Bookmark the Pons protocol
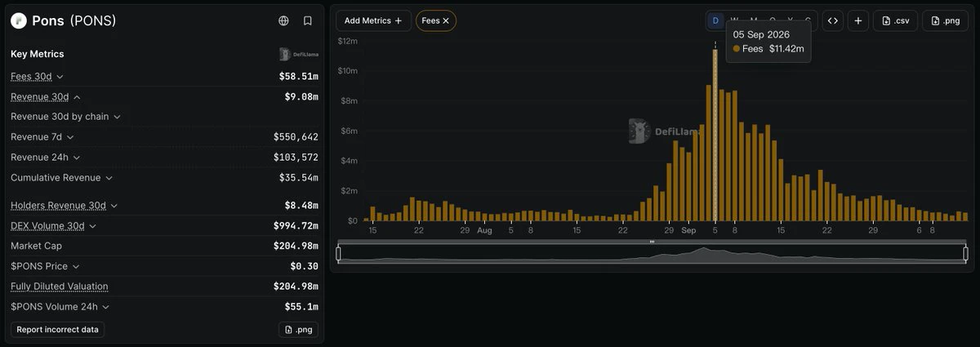 308,20
